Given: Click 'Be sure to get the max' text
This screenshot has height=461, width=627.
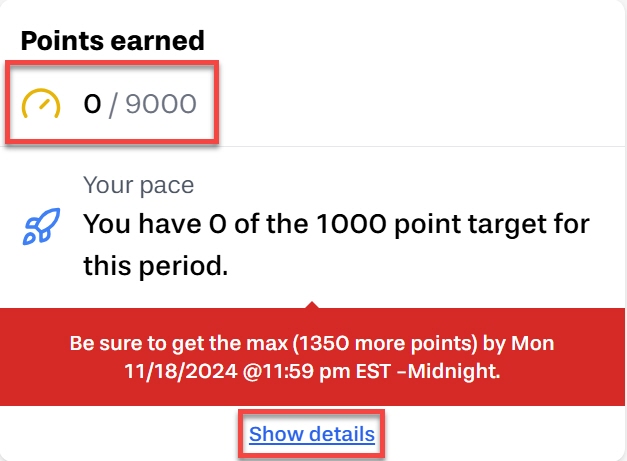Looking at the screenshot, I should 179,343.
